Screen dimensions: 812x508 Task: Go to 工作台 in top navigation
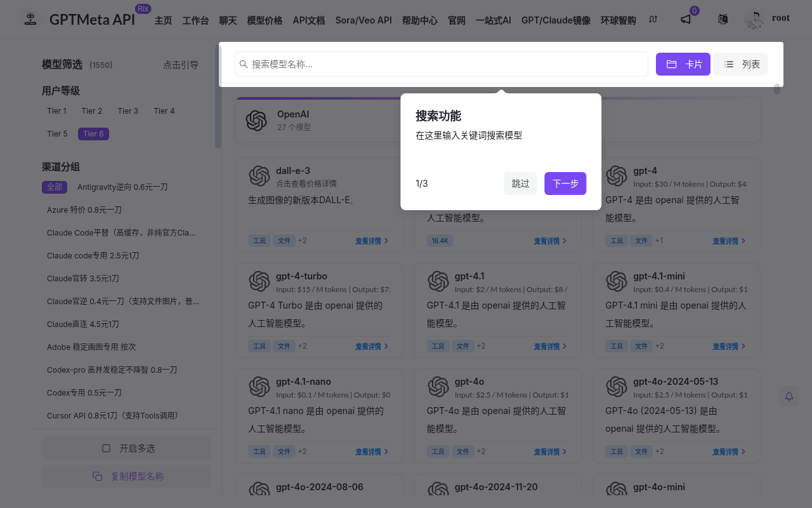coord(195,20)
